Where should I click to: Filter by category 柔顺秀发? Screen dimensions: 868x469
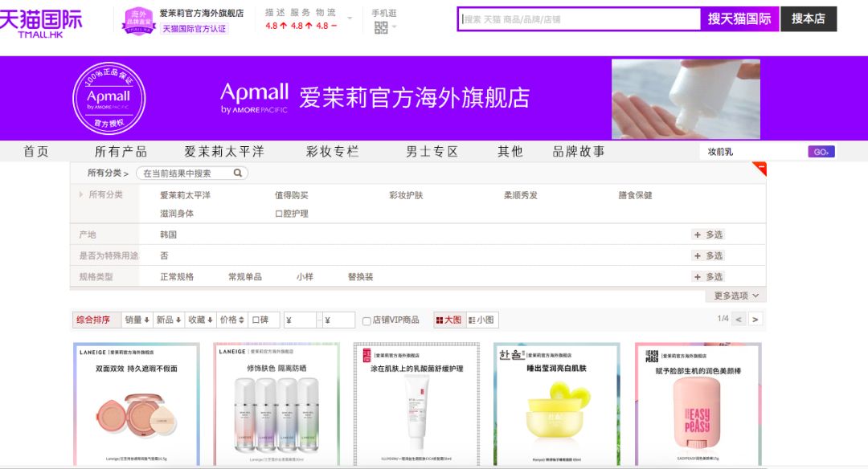tap(520, 195)
